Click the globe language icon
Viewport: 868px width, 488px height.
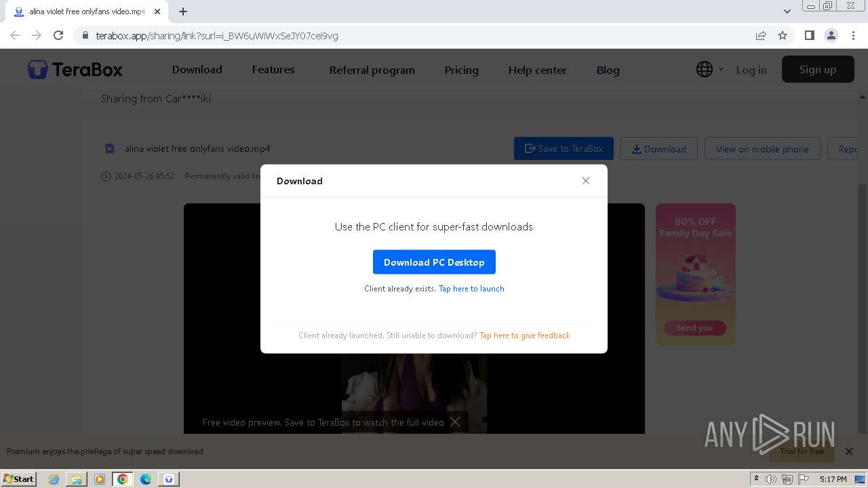click(705, 69)
